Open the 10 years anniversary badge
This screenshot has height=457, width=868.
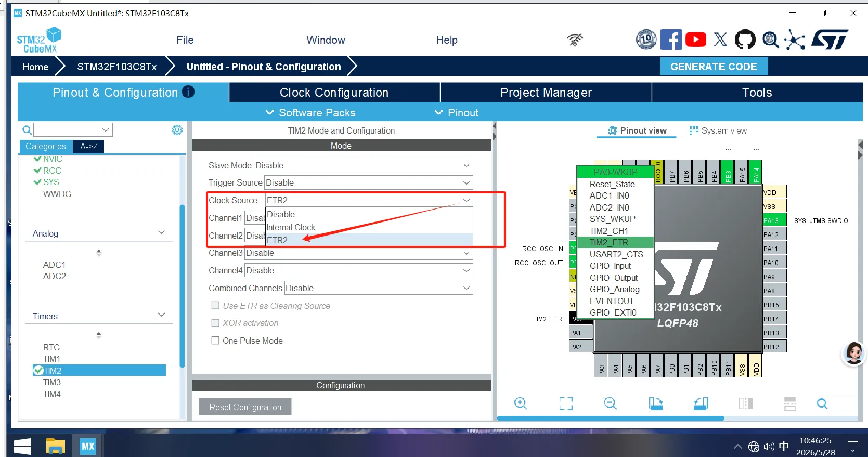646,40
